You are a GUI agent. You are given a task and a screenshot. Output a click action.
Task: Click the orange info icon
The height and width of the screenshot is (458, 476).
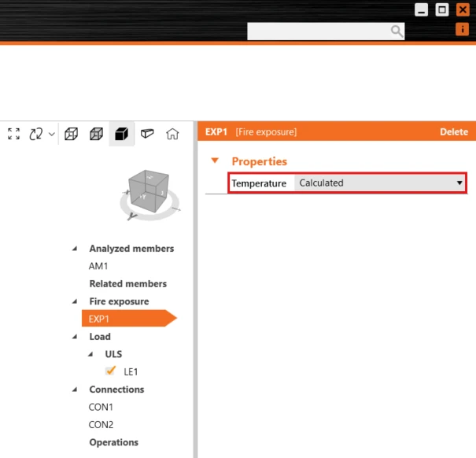[462, 29]
